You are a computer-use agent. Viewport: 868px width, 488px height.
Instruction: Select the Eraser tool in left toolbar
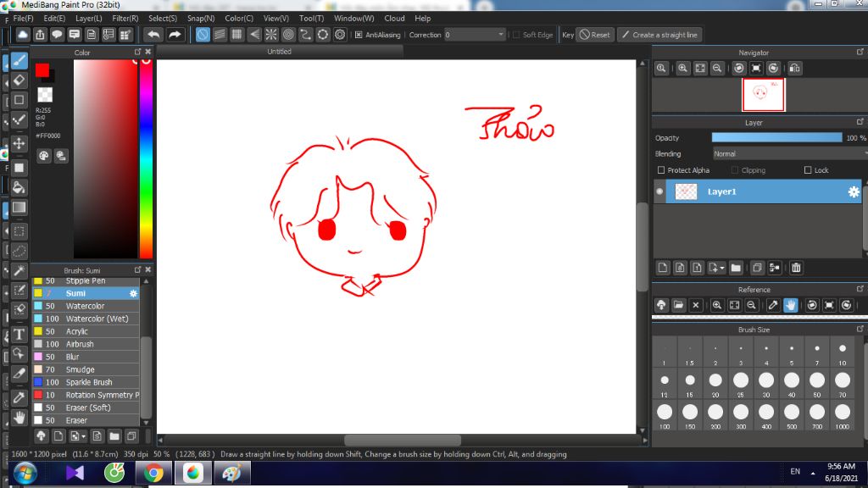19,80
